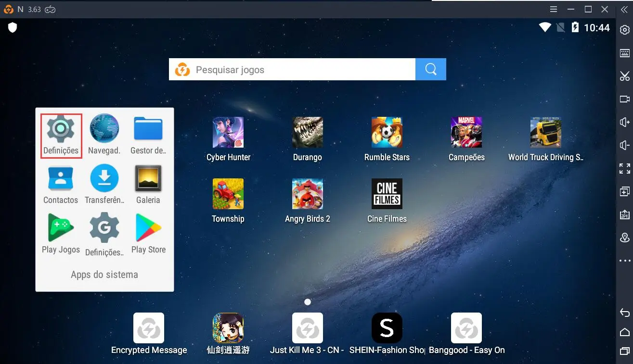Tap the Wi-Fi status icon

[x=545, y=27]
